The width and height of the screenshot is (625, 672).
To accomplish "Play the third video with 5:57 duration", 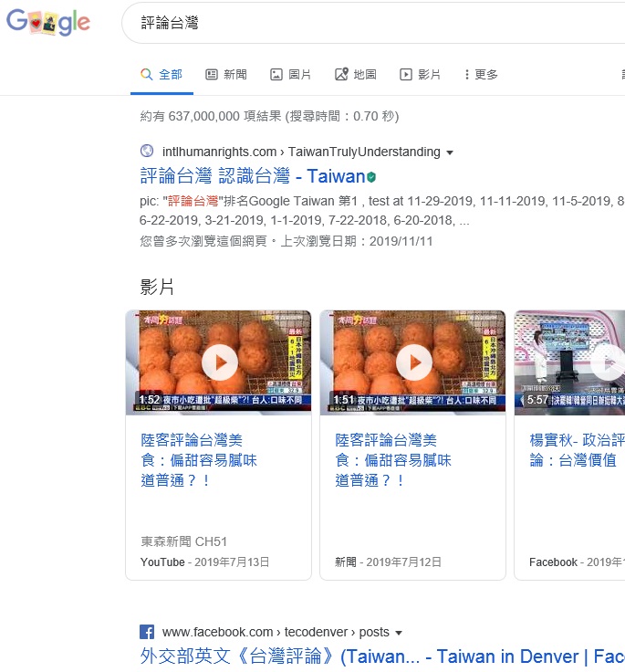I will [x=606, y=362].
